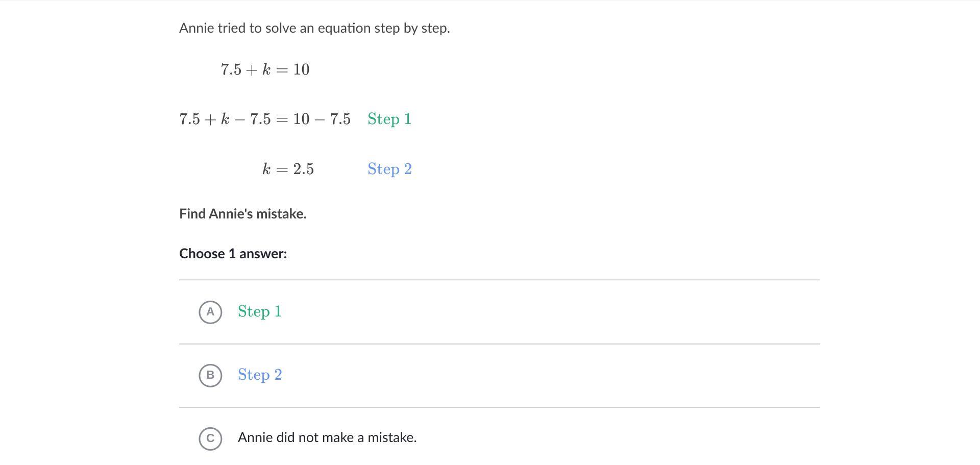This screenshot has width=980, height=465.
Task: Click the variable k in the final answer line
Action: (266, 169)
